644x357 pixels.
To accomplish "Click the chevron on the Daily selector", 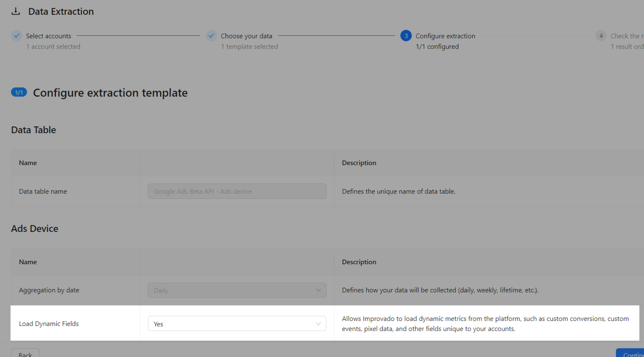I will coord(319,290).
